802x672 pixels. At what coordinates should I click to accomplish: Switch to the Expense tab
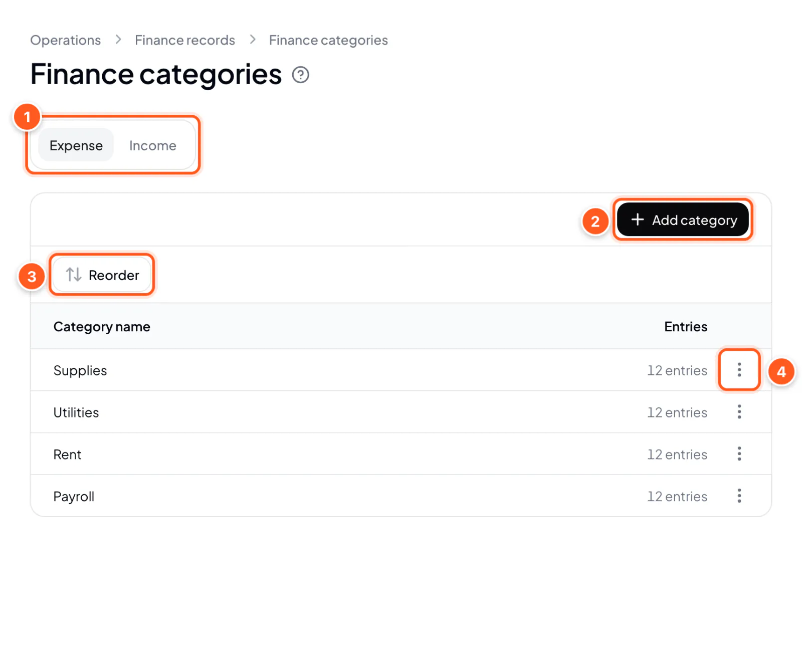(x=76, y=145)
